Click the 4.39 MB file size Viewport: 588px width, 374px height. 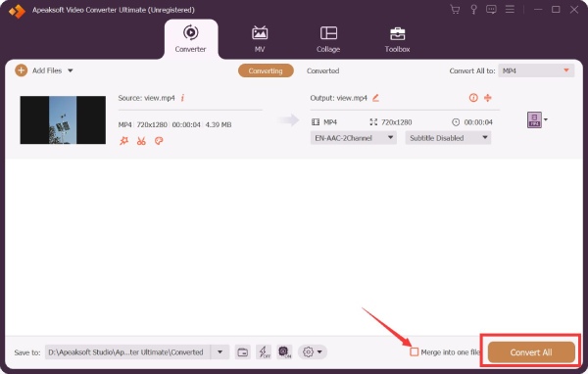tap(219, 124)
